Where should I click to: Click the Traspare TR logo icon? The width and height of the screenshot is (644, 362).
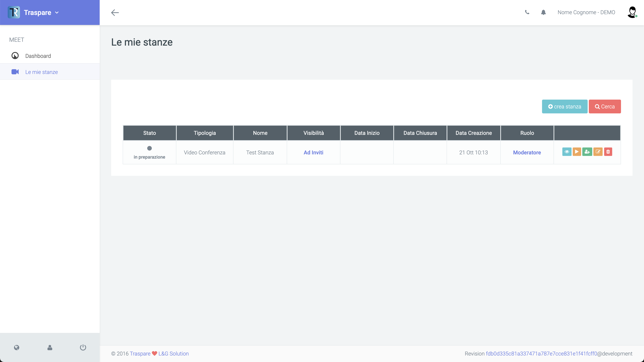tap(14, 12)
